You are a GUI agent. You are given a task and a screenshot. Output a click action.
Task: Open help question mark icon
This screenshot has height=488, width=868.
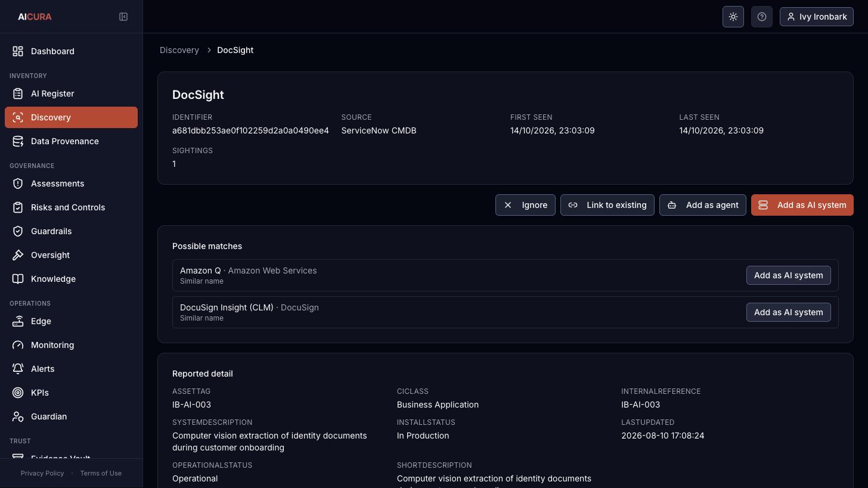(x=762, y=17)
